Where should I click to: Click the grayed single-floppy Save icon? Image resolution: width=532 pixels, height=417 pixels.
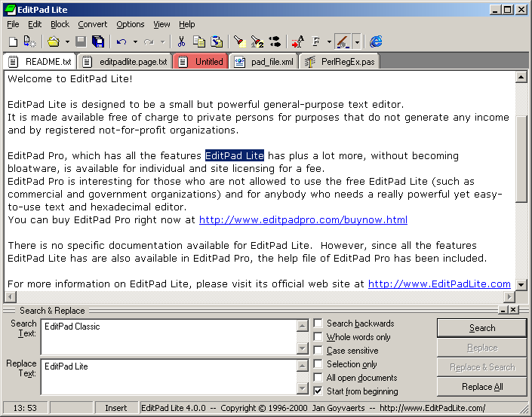(81, 41)
